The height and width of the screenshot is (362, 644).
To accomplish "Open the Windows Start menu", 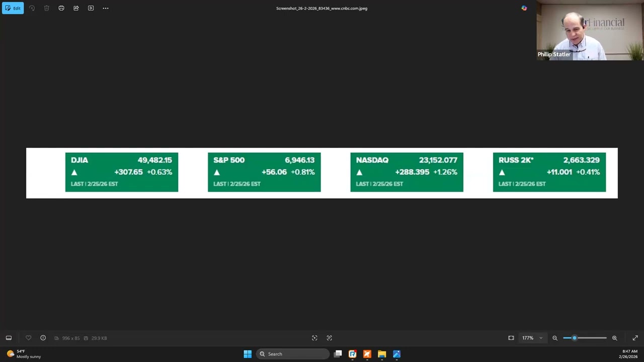I will (248, 354).
